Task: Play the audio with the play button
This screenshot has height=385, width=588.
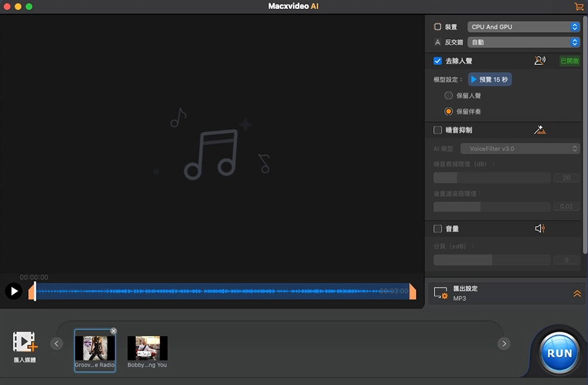Action: [13, 291]
